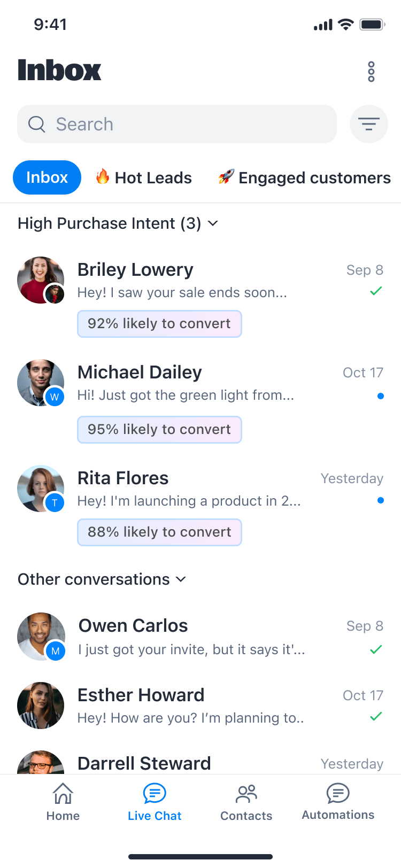
Task: Open Automations in bottom navigation
Action: click(338, 802)
